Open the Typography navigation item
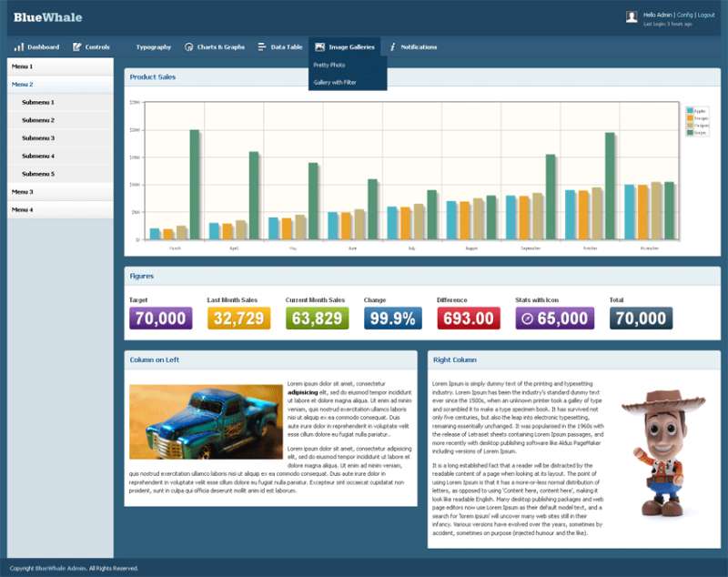 pos(153,47)
